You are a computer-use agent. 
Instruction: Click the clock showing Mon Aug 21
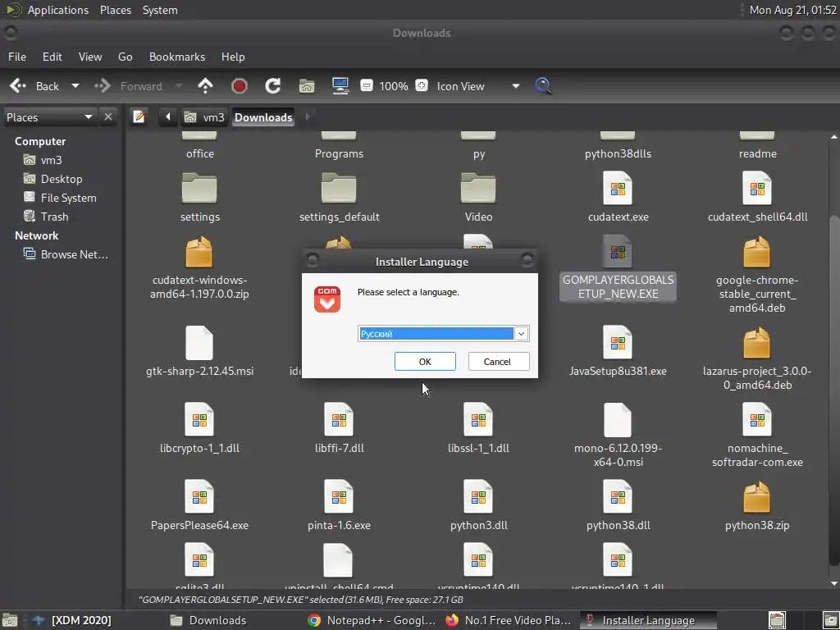[x=792, y=10]
